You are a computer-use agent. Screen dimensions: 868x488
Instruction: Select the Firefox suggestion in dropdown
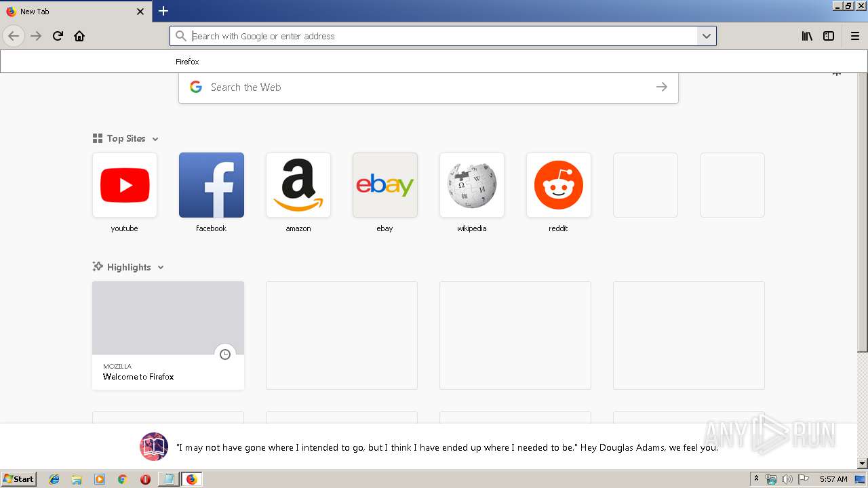[x=434, y=62]
